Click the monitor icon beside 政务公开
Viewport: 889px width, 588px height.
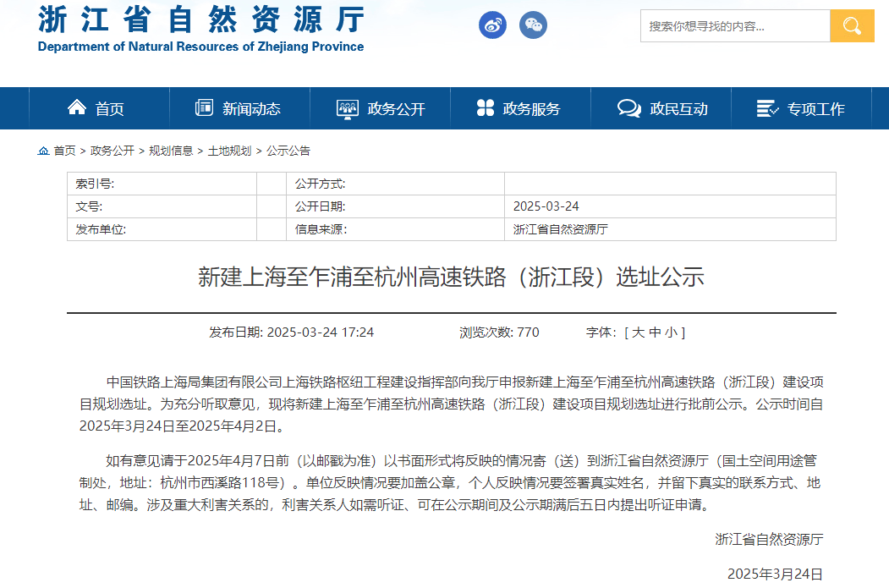tap(347, 108)
